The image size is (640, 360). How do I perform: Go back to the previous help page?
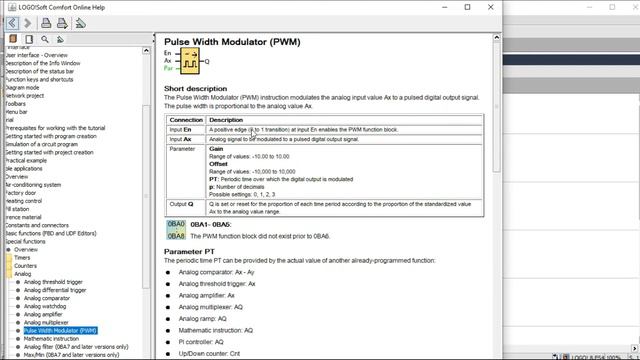click(12, 23)
